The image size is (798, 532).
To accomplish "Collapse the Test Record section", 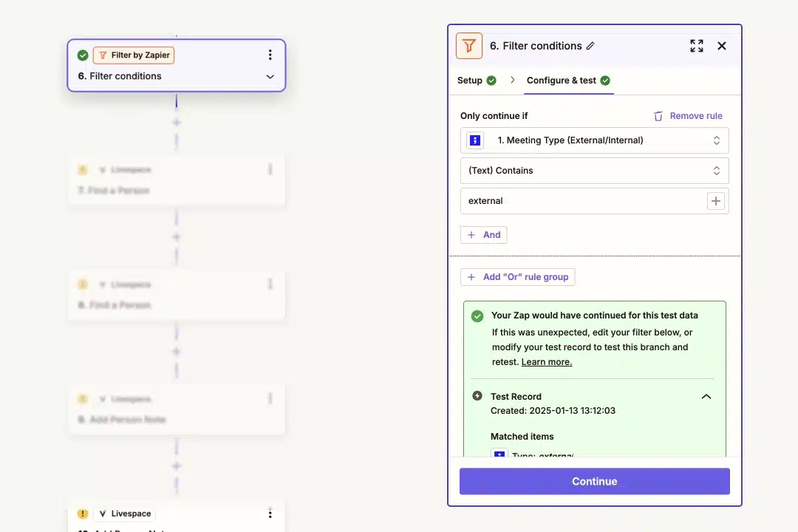I will point(706,397).
